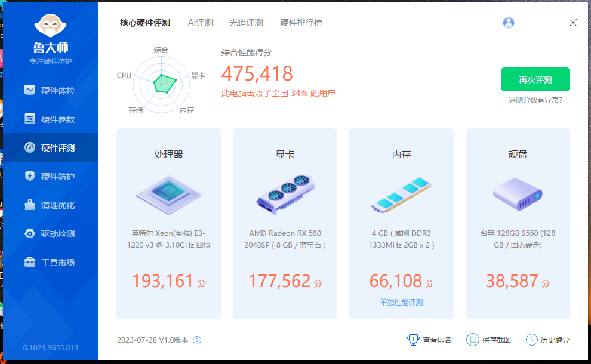Click the graphics card image
The image size is (591, 364).
pos(285,193)
